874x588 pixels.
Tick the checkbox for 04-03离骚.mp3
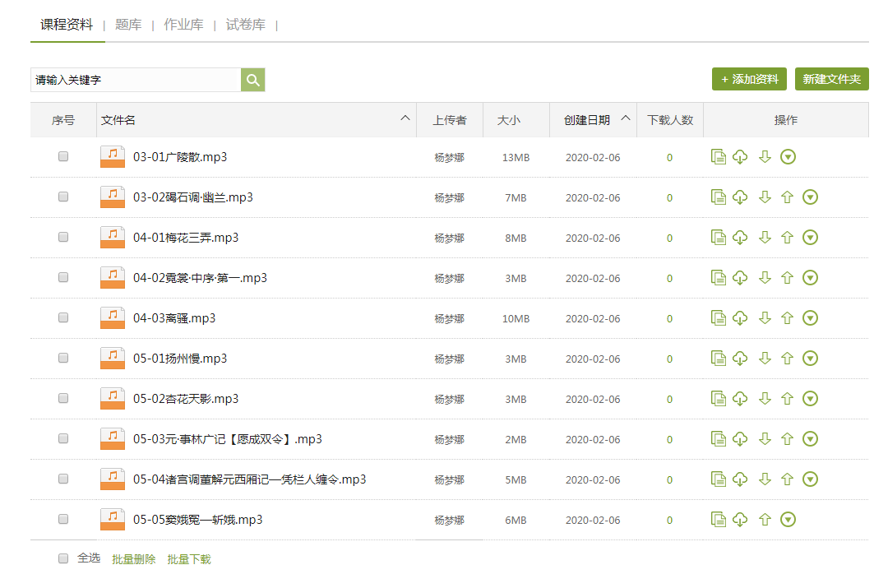tap(63, 318)
